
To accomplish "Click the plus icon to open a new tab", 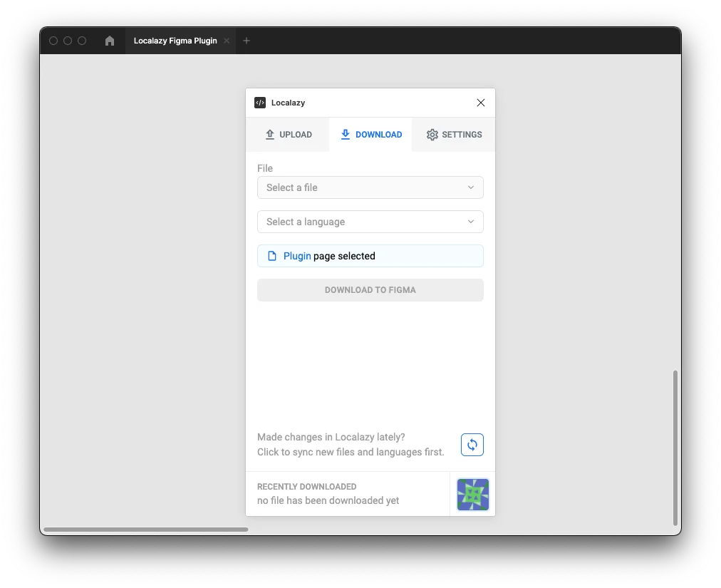I will (x=247, y=41).
